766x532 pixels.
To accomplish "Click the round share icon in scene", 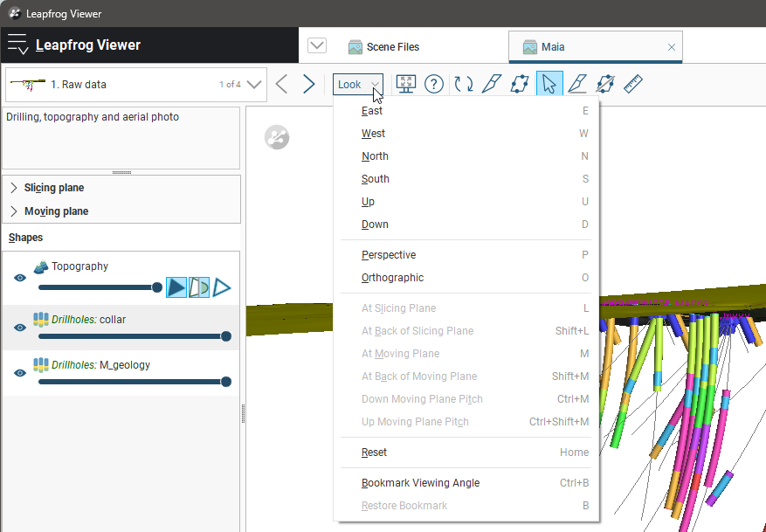I will [x=277, y=137].
